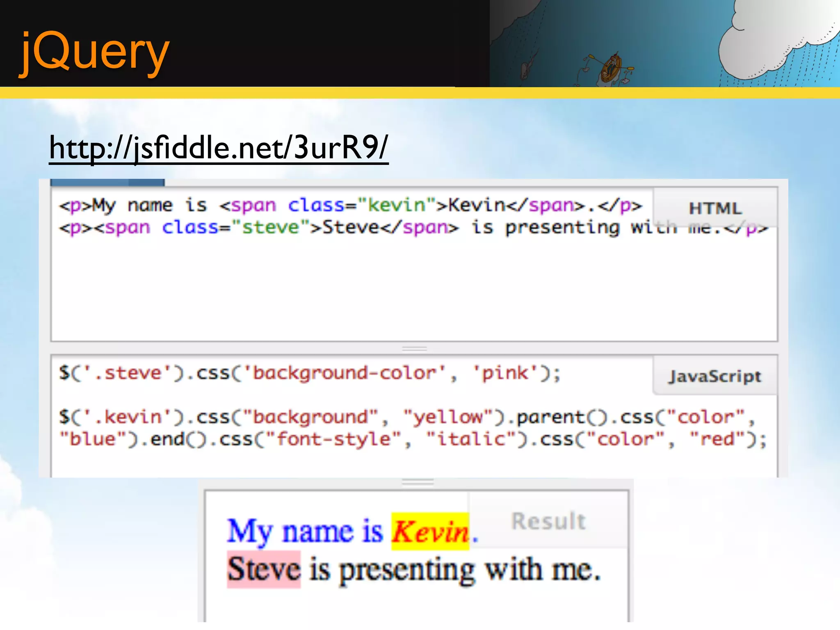Click the $('.kevin').css code line
Image resolution: width=840 pixels, height=630 pixels.
(x=407, y=417)
